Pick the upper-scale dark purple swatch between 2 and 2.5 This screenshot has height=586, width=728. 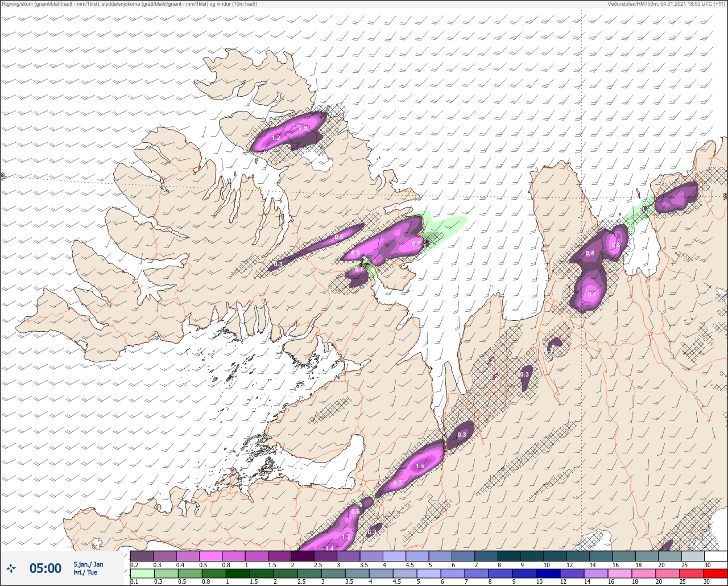(x=303, y=556)
